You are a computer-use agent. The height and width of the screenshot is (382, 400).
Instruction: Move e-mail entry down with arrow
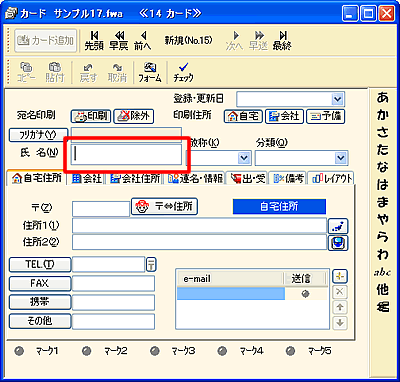pos(340,322)
